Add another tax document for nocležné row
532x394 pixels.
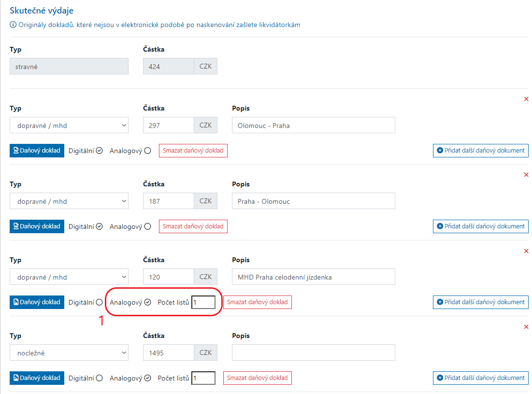pos(480,378)
